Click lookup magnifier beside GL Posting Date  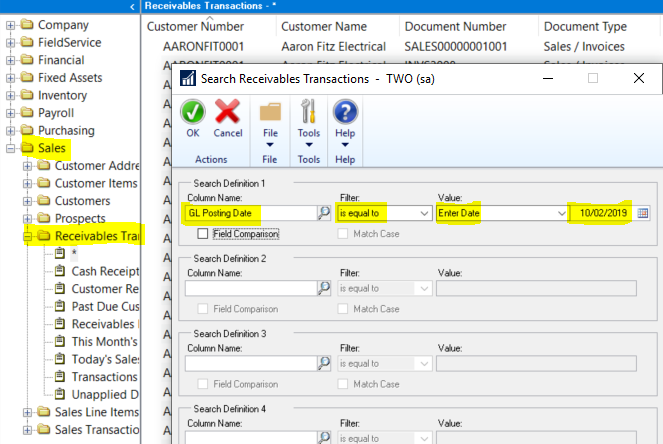324,213
